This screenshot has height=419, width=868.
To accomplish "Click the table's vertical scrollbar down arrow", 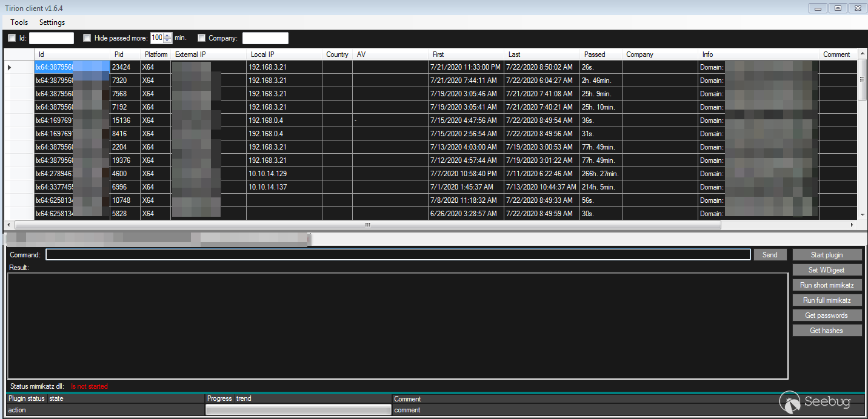I will [x=862, y=214].
